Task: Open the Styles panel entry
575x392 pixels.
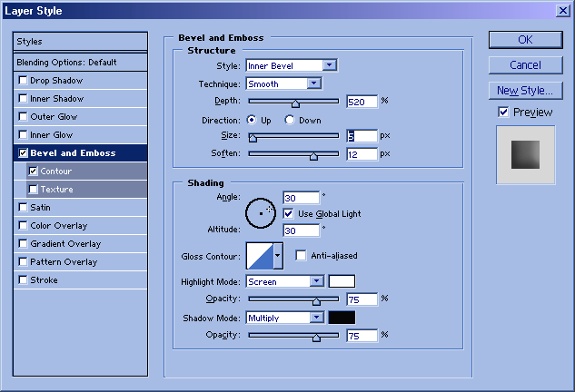Action: [80, 42]
